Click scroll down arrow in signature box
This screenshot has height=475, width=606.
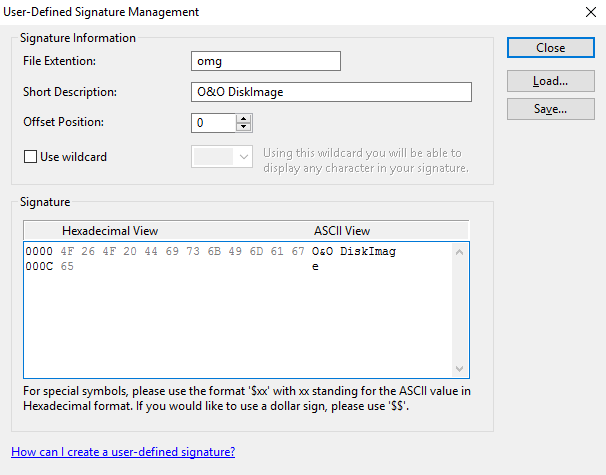point(460,368)
